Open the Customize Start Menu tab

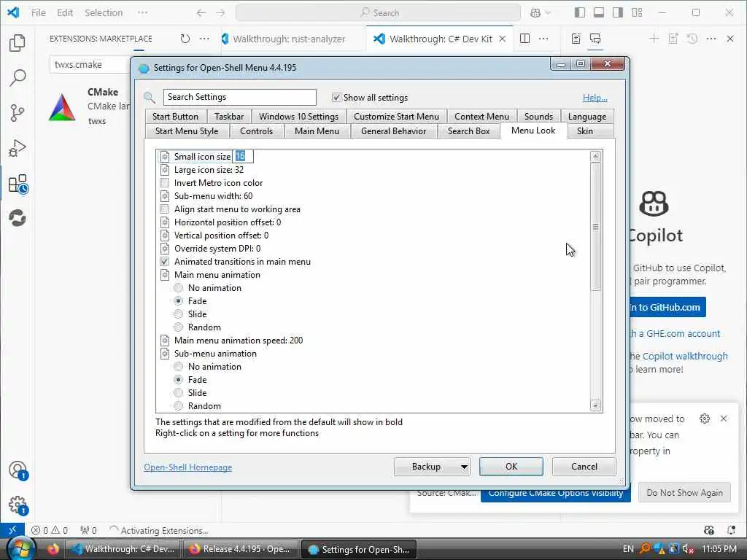pyautogui.click(x=396, y=116)
